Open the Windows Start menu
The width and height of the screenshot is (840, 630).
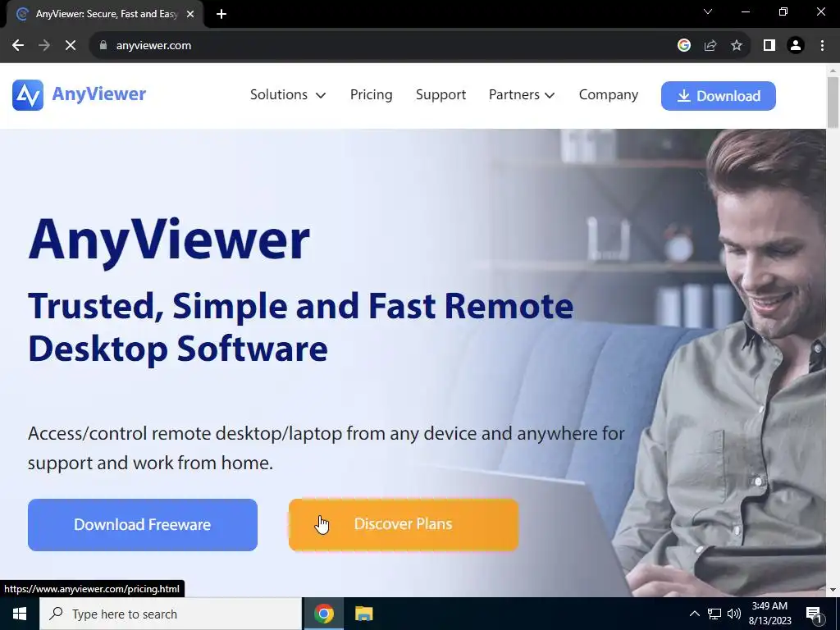point(20,614)
